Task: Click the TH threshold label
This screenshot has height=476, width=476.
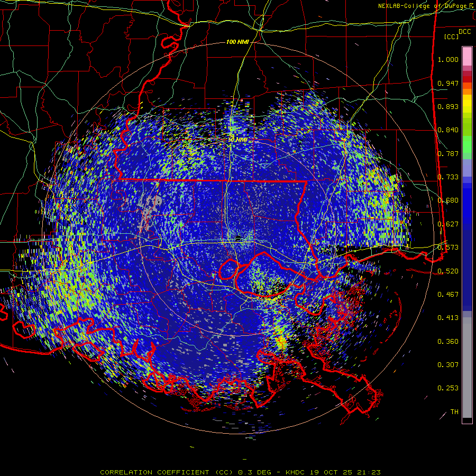Action: coord(454,412)
